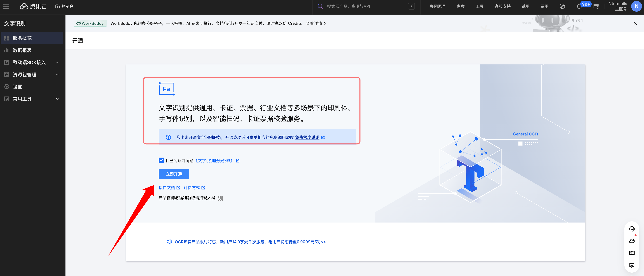This screenshot has height=276, width=644.
Task: Click the slash shortcut icon in search bar
Action: pyautogui.click(x=411, y=6)
